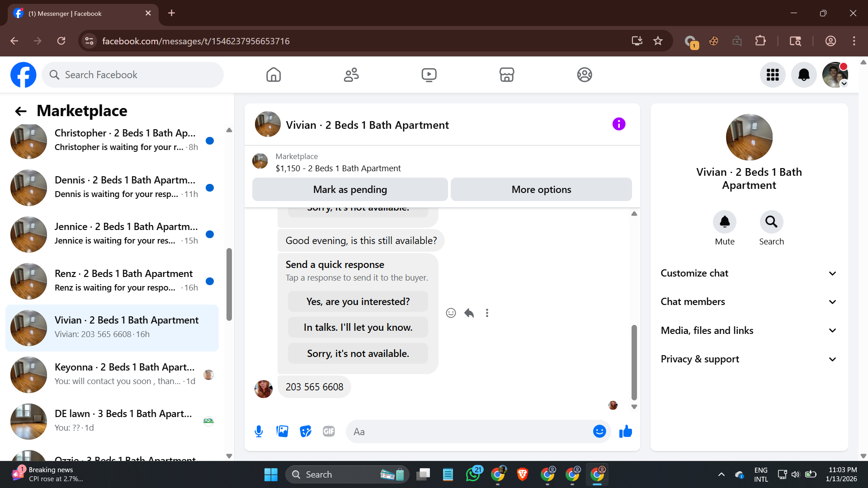Send 'Yes, are you interested?' quick response

[x=358, y=301]
